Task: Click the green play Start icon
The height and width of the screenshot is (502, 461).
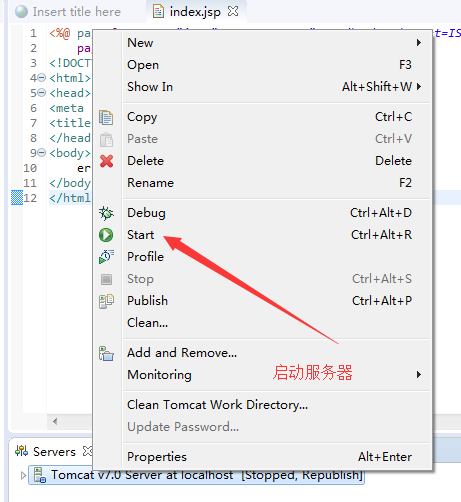Action: click(106, 235)
